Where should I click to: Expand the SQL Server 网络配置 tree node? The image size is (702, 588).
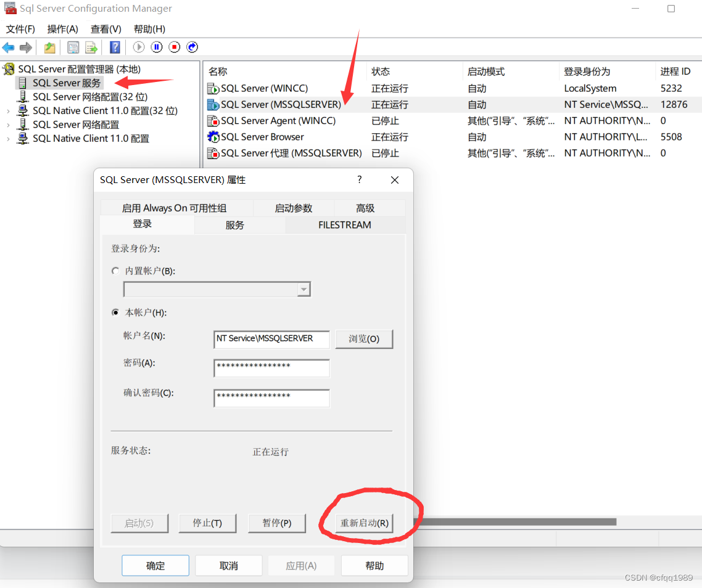click(8, 125)
